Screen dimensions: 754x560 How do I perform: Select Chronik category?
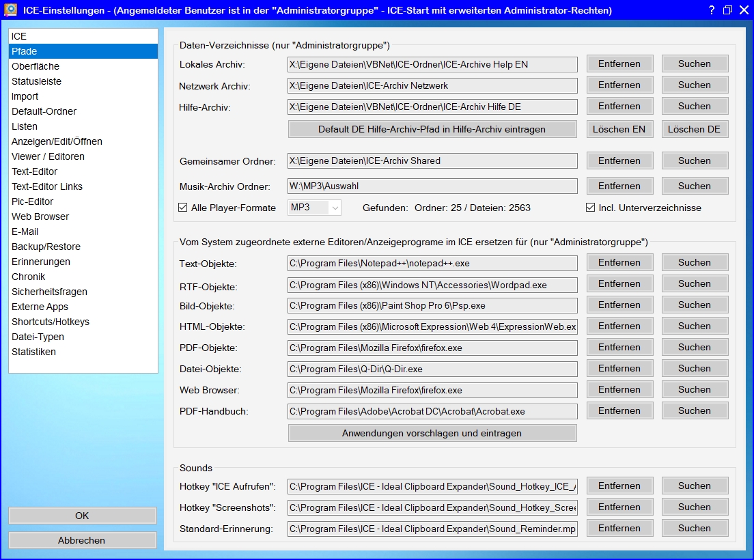[x=83, y=277]
